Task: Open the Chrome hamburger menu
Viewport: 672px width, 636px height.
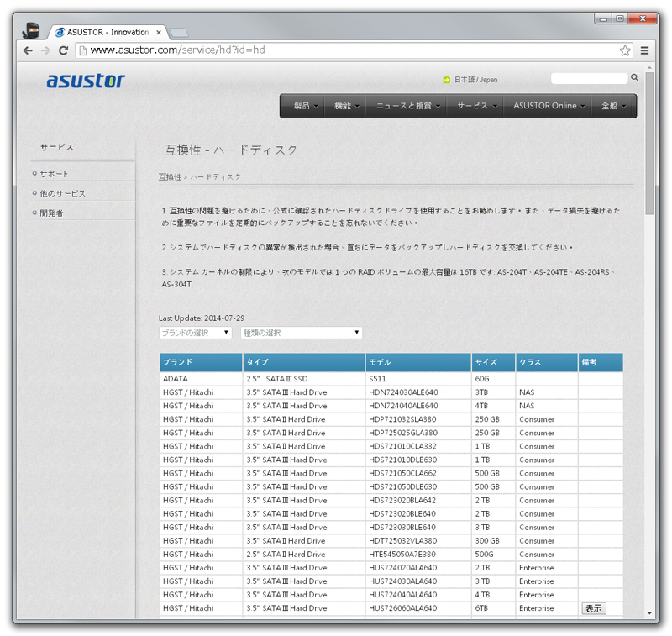Action: point(644,50)
